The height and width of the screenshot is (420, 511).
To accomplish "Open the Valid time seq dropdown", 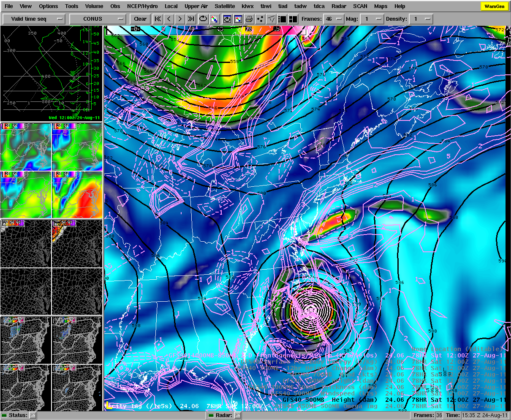I will point(34,19).
